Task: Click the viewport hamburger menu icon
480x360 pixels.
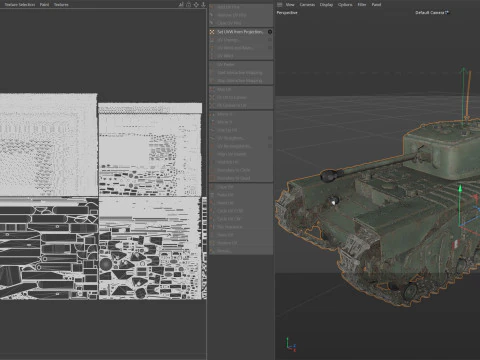Action: (280, 5)
